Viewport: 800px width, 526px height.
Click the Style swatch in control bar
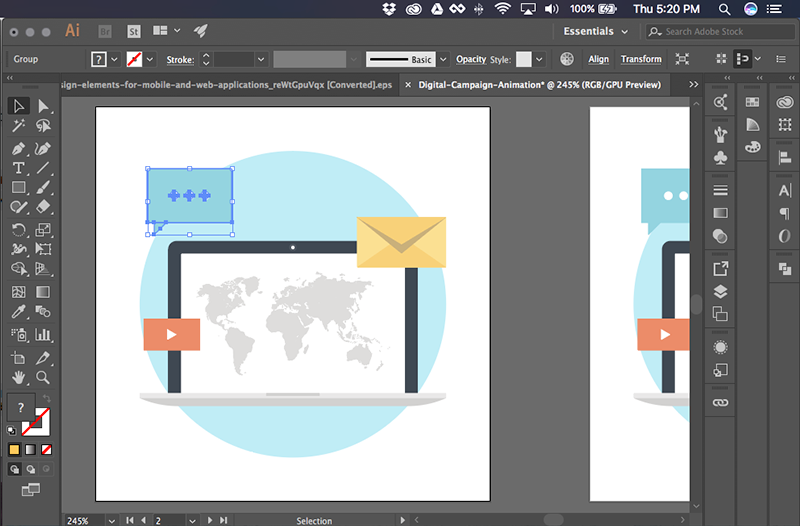point(523,59)
